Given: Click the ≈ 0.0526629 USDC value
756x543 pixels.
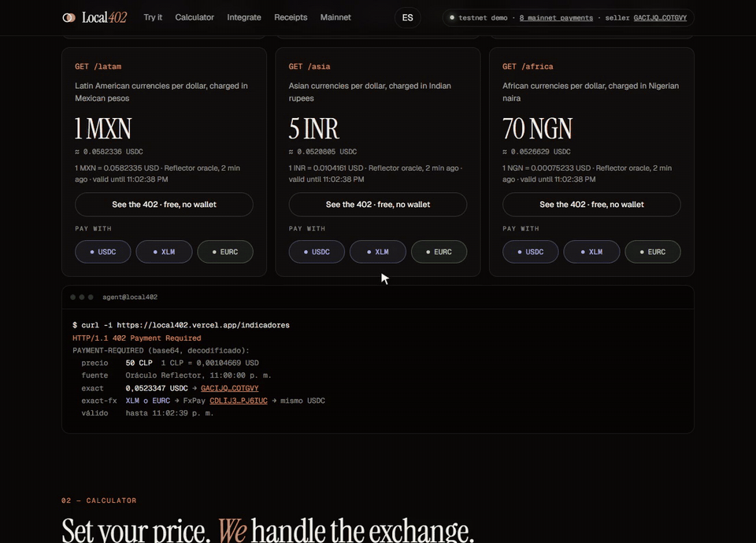Looking at the screenshot, I should click(536, 151).
